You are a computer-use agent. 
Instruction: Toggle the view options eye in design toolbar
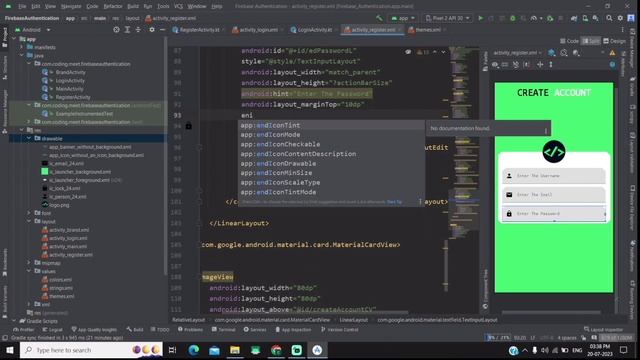[495, 64]
